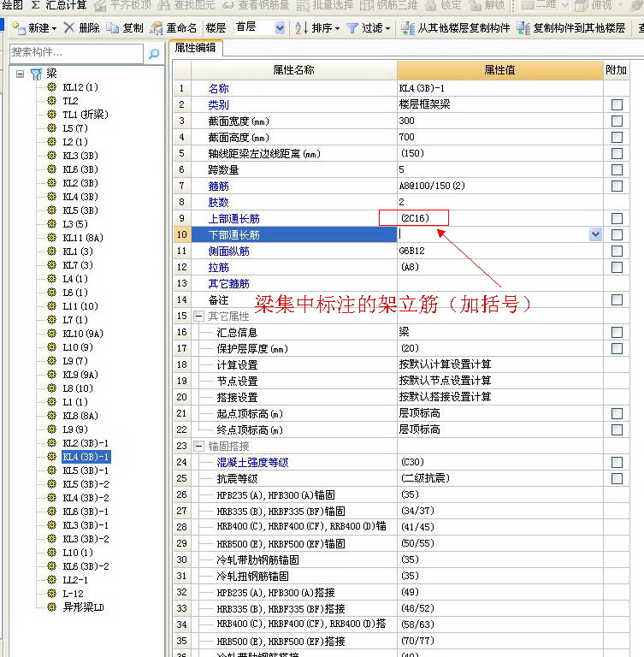Click the 二维 view icon
The height and width of the screenshot is (657, 644).
527,5
